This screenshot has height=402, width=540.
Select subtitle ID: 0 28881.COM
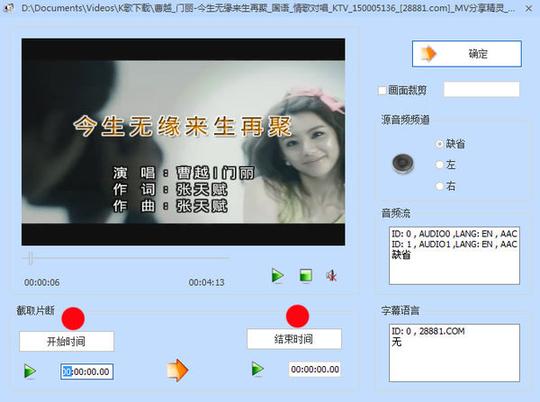pyautogui.click(x=428, y=331)
